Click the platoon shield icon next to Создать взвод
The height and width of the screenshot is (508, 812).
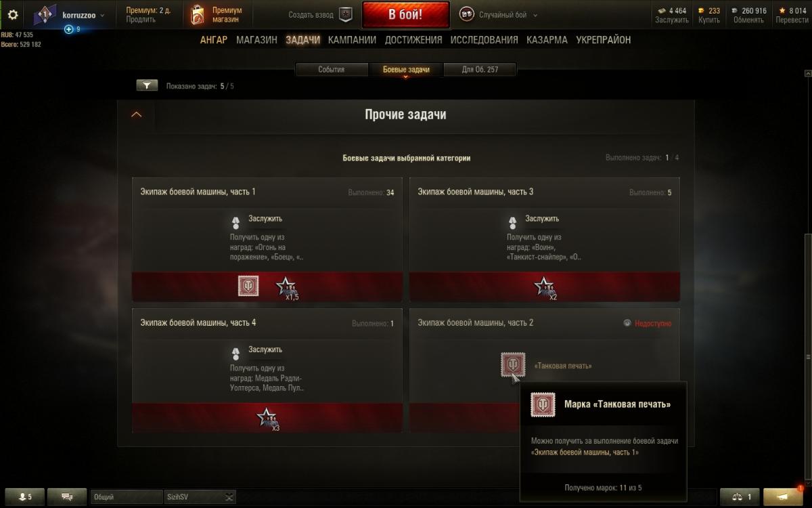[345, 14]
